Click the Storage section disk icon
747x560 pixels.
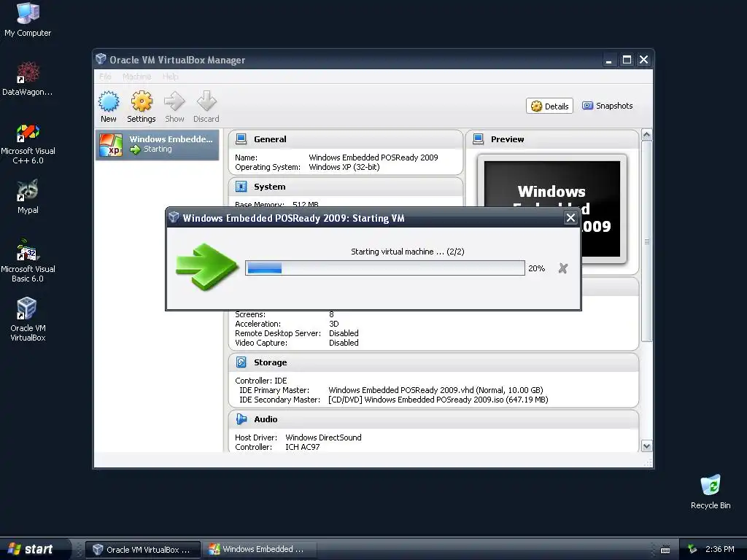pos(241,362)
